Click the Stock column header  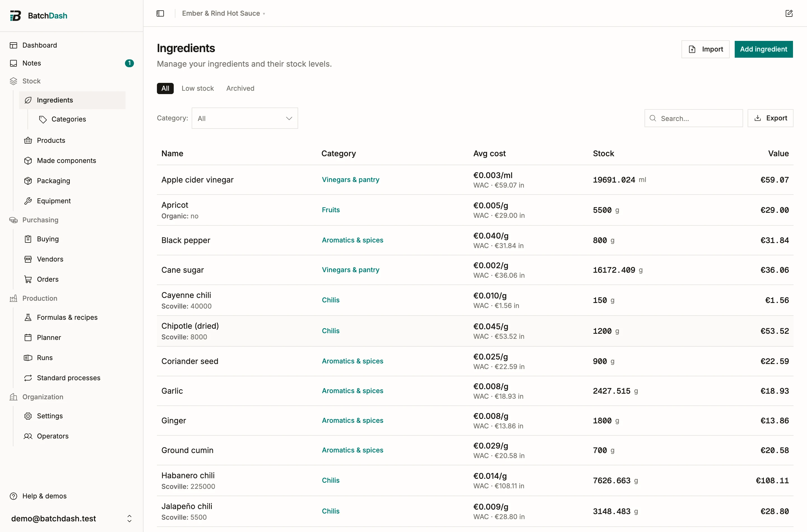[x=603, y=153]
